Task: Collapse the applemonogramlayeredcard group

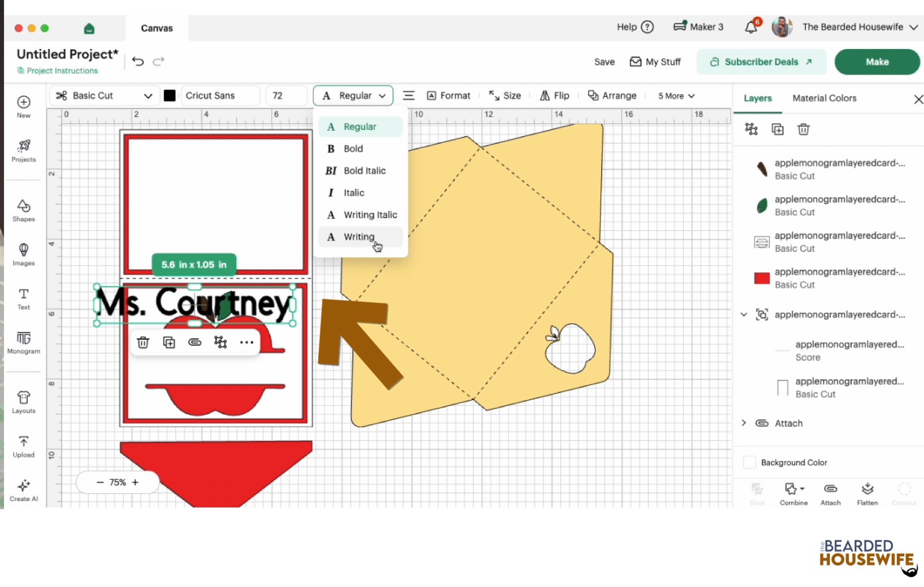Action: click(744, 315)
